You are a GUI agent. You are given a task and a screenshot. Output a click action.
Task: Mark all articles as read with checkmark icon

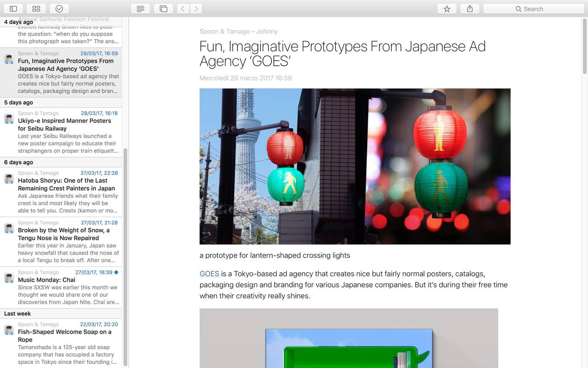click(59, 8)
